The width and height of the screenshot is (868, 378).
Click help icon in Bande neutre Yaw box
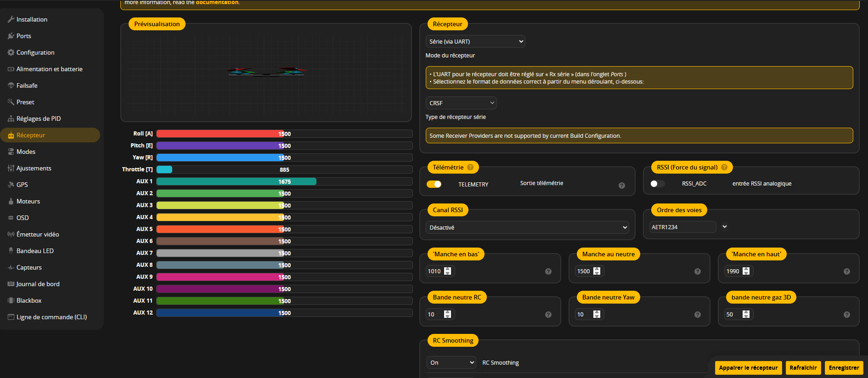(x=697, y=315)
